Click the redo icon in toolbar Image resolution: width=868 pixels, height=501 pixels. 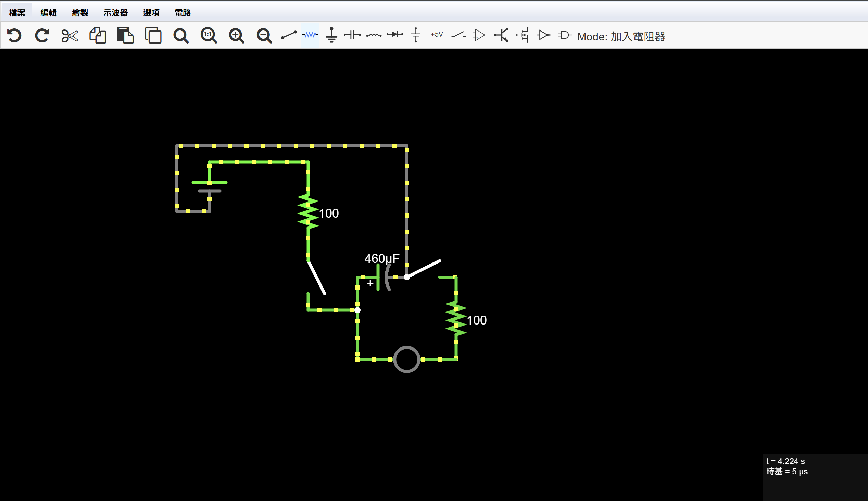(42, 35)
